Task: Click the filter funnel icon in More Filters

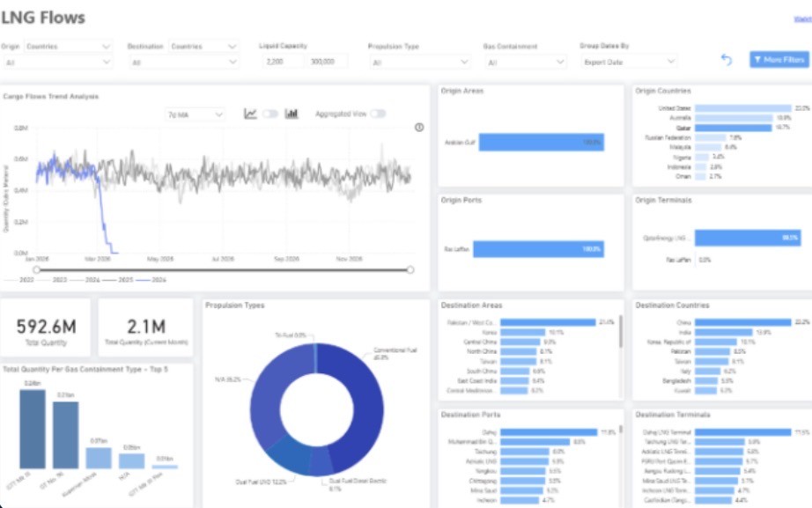Action: (x=757, y=59)
